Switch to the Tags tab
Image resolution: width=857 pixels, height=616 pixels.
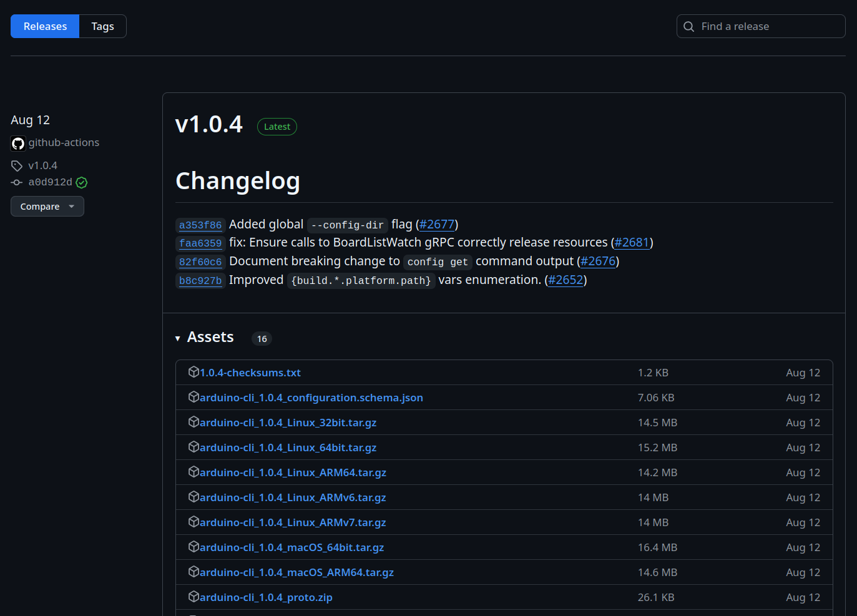click(x=102, y=26)
